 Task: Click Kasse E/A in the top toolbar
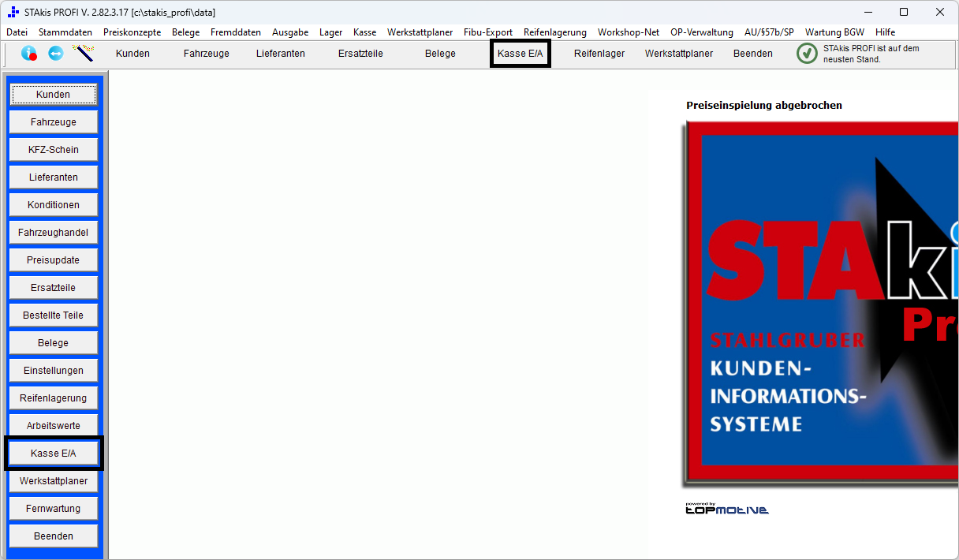[521, 54]
